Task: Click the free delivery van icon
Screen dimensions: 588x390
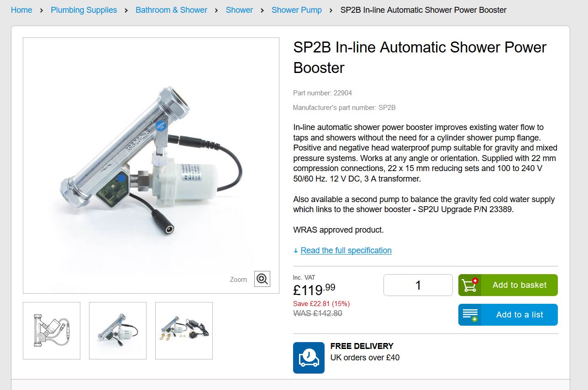Action: coord(309,358)
